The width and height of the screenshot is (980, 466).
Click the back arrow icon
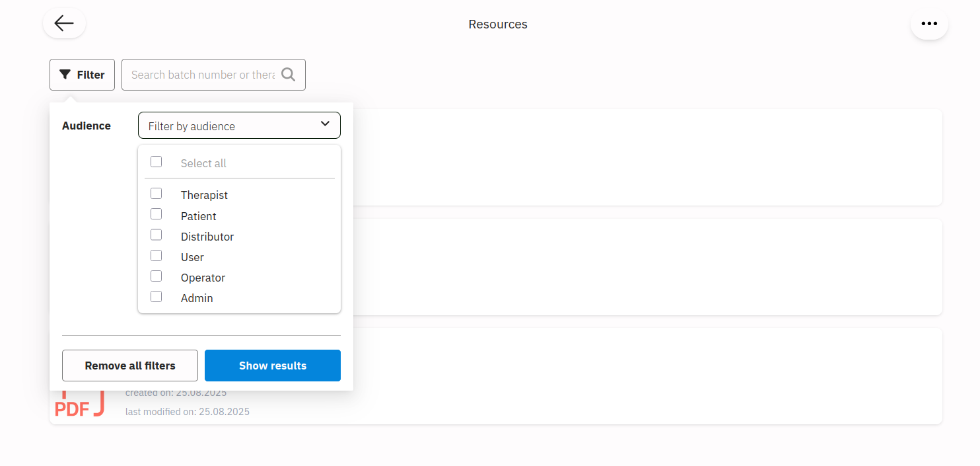(x=64, y=24)
